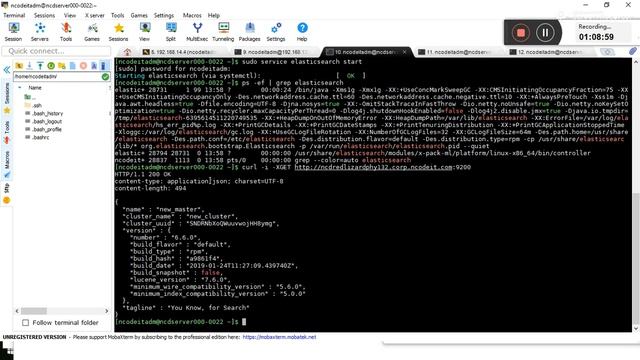This screenshot has width=640, height=360.
Task: Open the Help menu in the menu bar
Action: point(214,16)
